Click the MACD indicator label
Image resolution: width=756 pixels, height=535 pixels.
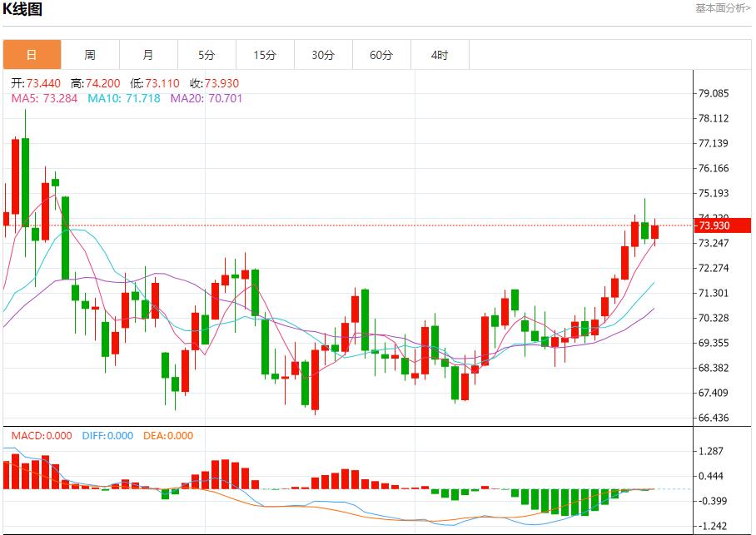click(42, 435)
